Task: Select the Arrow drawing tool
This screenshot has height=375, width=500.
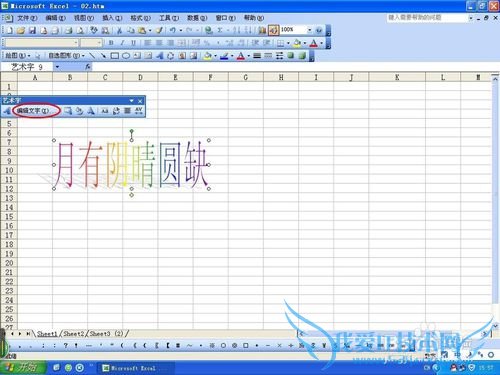Action: [x=103, y=56]
